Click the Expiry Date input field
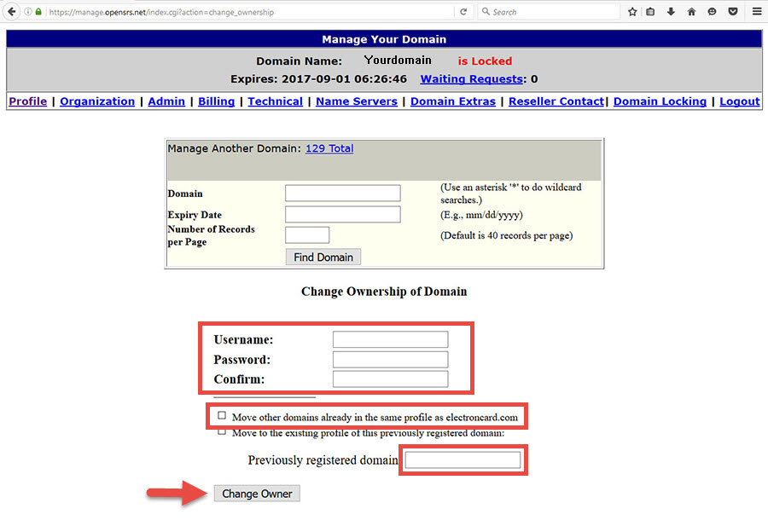The width and height of the screenshot is (768, 532). coord(342,214)
